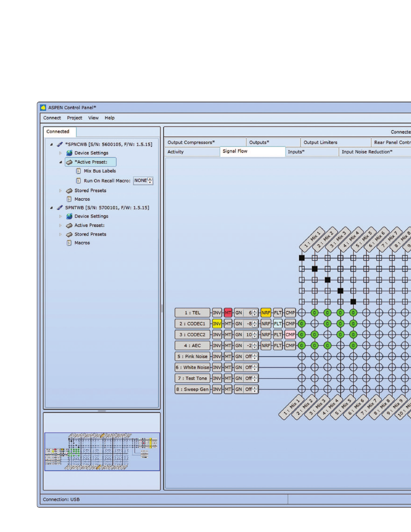The image size is (411, 532).
Task: Switch to the Output Limiters tab
Action: (x=336, y=143)
